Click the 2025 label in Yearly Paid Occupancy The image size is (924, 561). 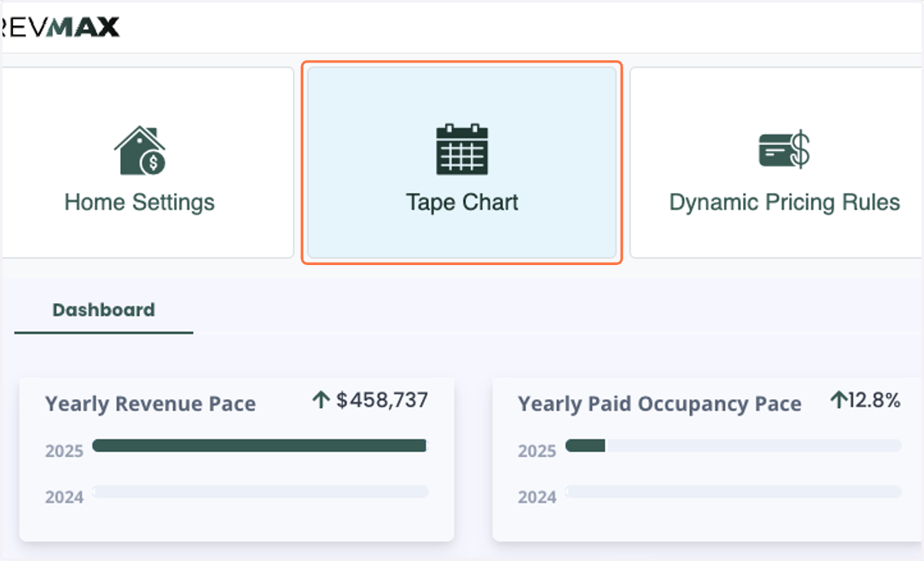click(x=537, y=451)
